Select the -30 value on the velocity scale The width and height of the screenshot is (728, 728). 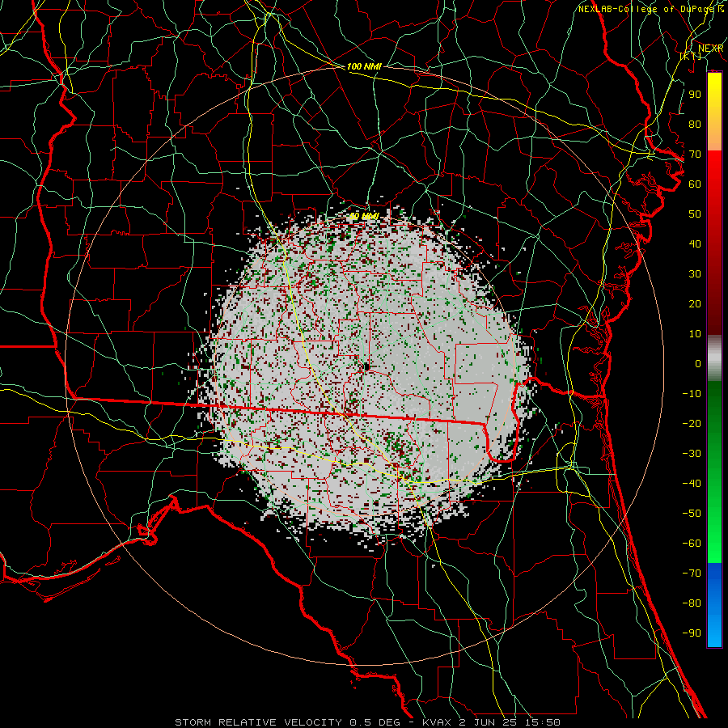pos(692,454)
